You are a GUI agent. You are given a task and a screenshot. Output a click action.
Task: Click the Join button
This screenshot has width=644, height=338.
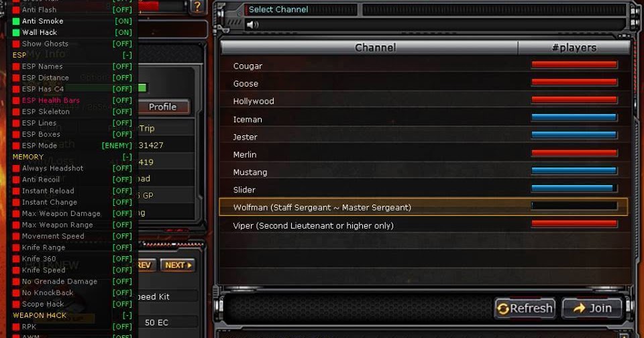point(592,308)
